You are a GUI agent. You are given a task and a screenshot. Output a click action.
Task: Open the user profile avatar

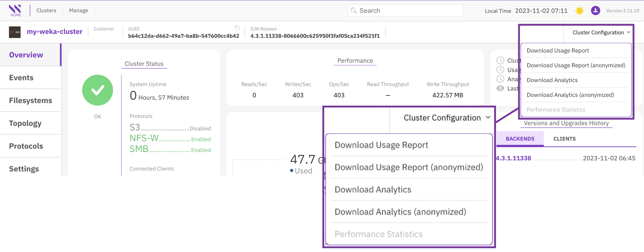point(595,11)
